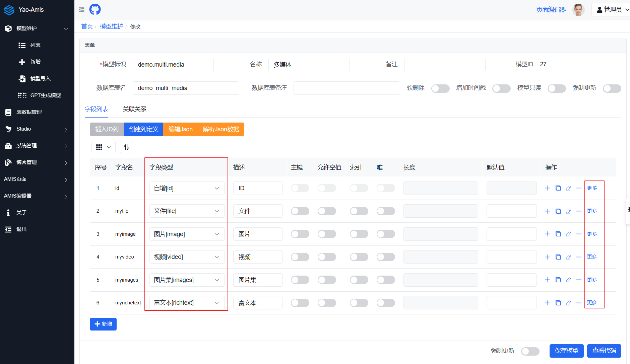Click the sort arrows icon above the table
Viewport: 630px width, 364px height.
[126, 147]
